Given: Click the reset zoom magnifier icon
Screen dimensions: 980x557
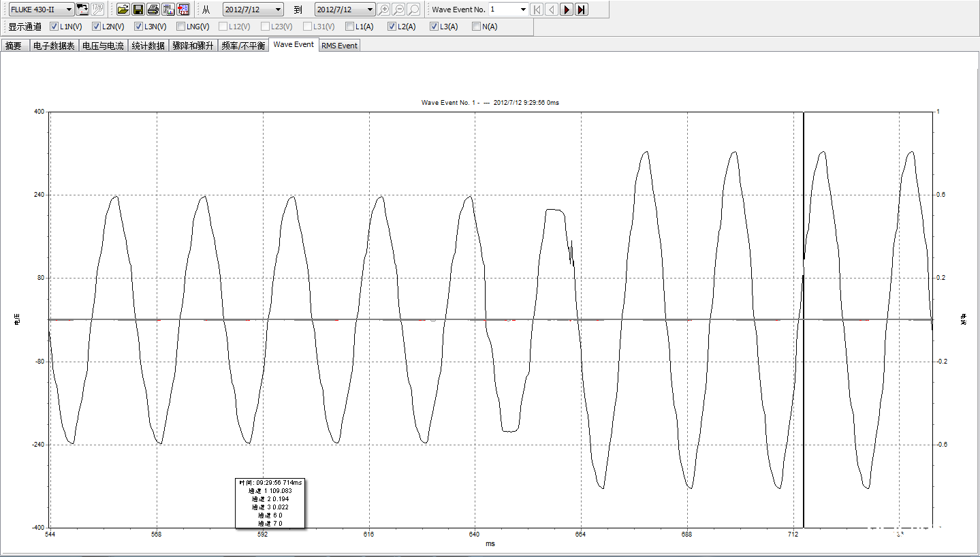Looking at the screenshot, I should point(413,10).
